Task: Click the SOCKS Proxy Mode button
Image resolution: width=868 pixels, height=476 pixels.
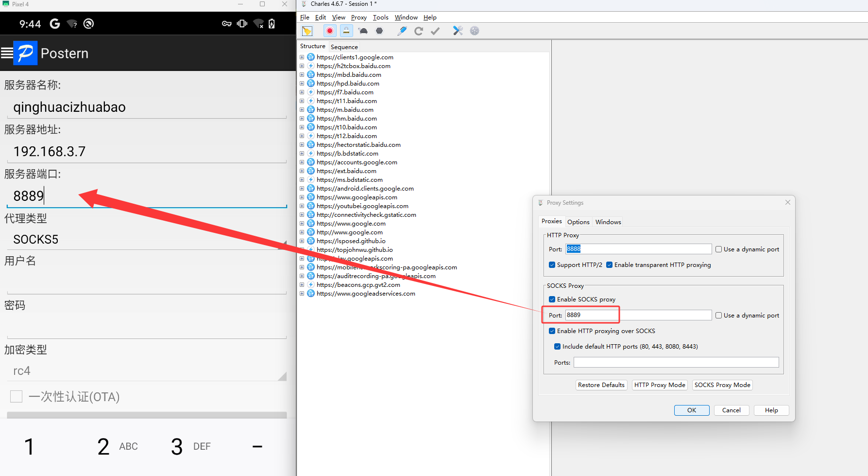Action: pos(722,385)
